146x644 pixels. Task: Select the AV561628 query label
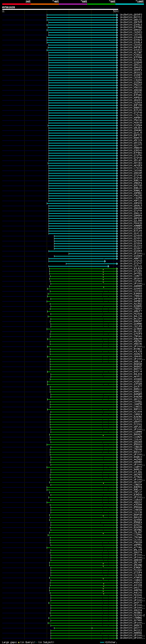8,8
